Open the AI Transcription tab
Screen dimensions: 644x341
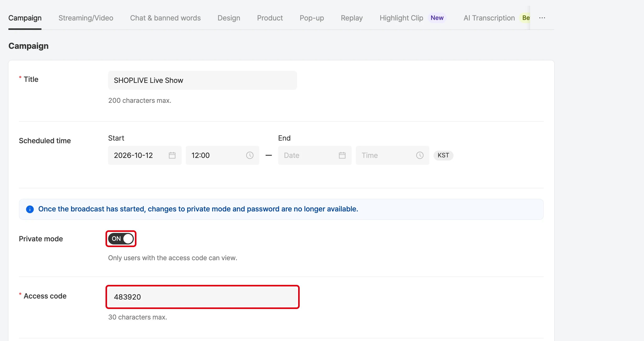(x=489, y=18)
